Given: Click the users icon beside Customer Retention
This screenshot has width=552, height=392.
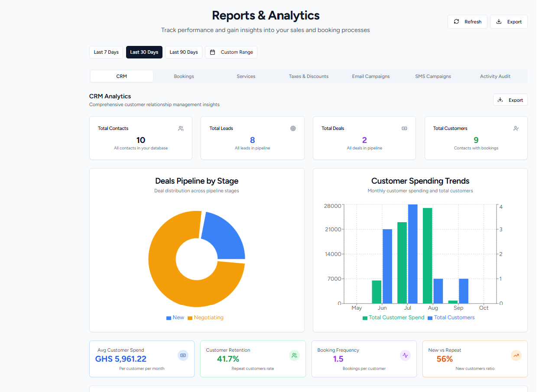Looking at the screenshot, I should 294,356.
